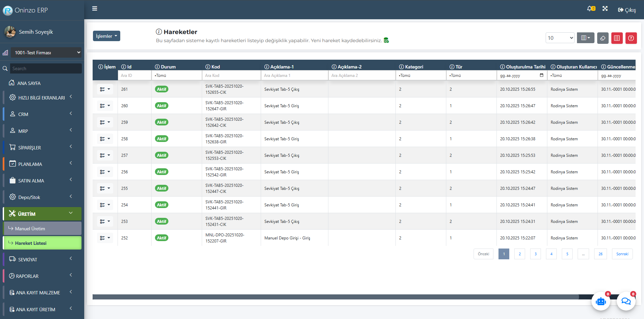Toggle fullscreen mode icon
The height and width of the screenshot is (319, 644).
605,9
